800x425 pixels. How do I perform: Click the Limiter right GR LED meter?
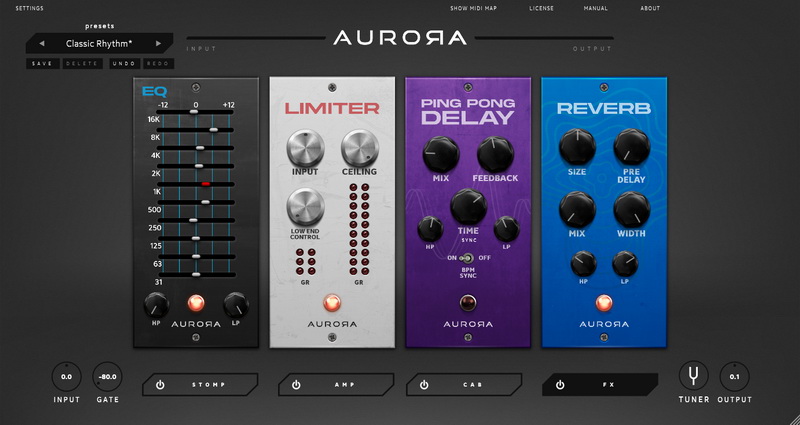click(359, 229)
